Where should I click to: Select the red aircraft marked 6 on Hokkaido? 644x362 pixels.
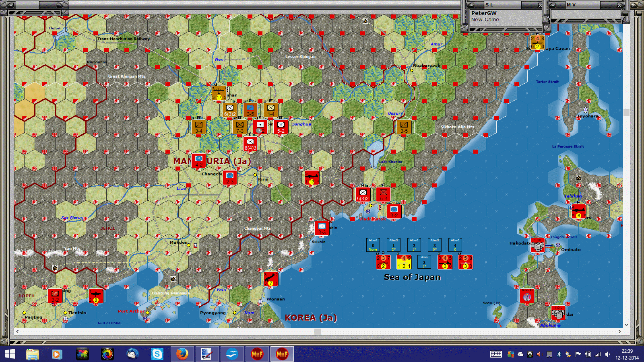(579, 211)
